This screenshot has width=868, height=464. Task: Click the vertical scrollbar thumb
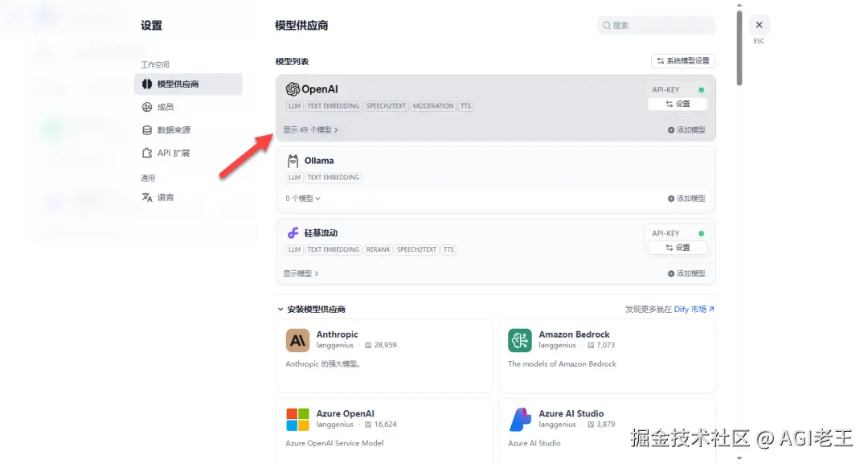tap(739, 47)
